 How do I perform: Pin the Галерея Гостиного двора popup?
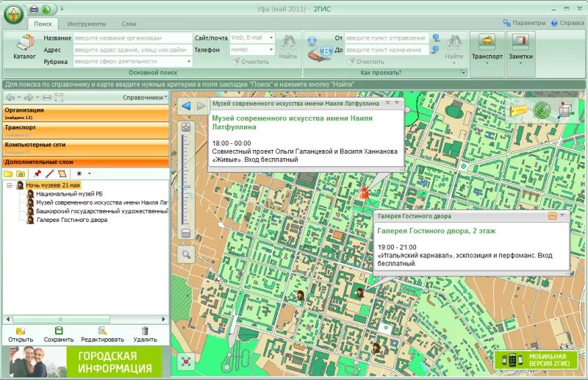552,215
